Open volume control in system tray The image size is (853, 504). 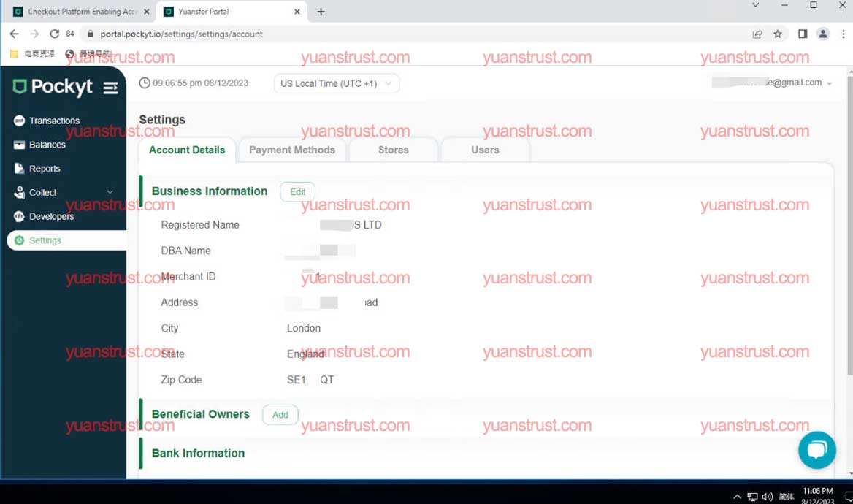coord(768,497)
